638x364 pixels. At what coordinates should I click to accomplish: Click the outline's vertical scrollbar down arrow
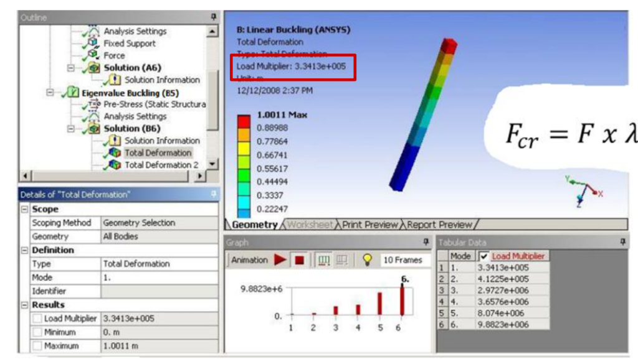tap(212, 164)
